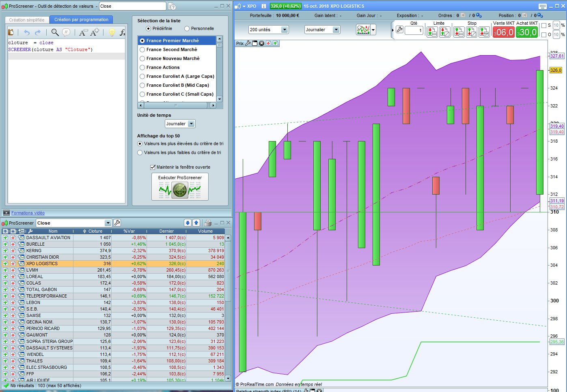Click the first Stop order button
The height and width of the screenshot is (392, 567).
(459, 32)
